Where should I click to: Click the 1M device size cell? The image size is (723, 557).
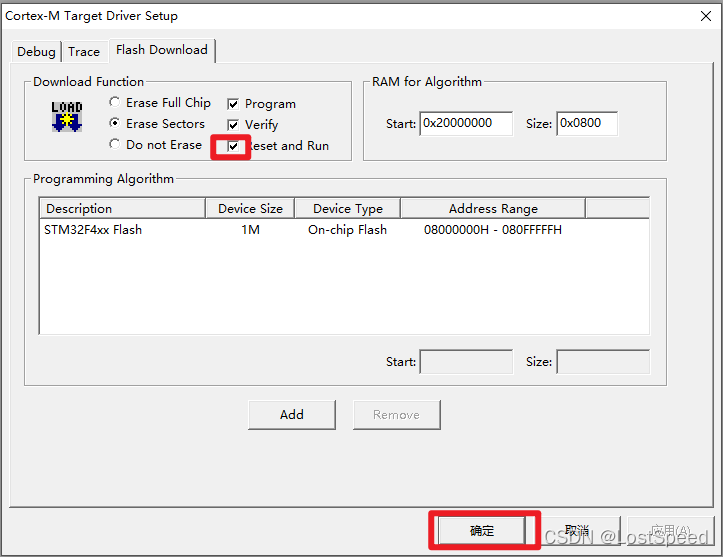(x=250, y=230)
